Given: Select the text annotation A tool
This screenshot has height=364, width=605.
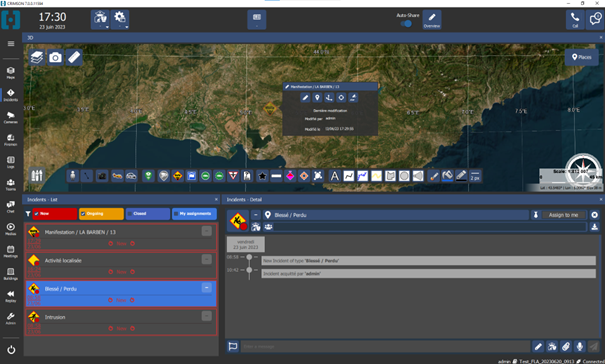Looking at the screenshot, I should pos(335,176).
